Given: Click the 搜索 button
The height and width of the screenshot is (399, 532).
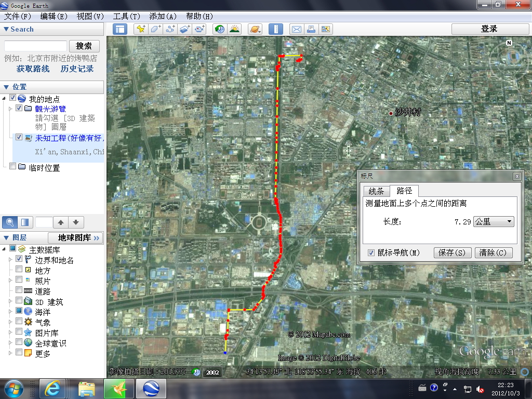Looking at the screenshot, I should coord(84,46).
